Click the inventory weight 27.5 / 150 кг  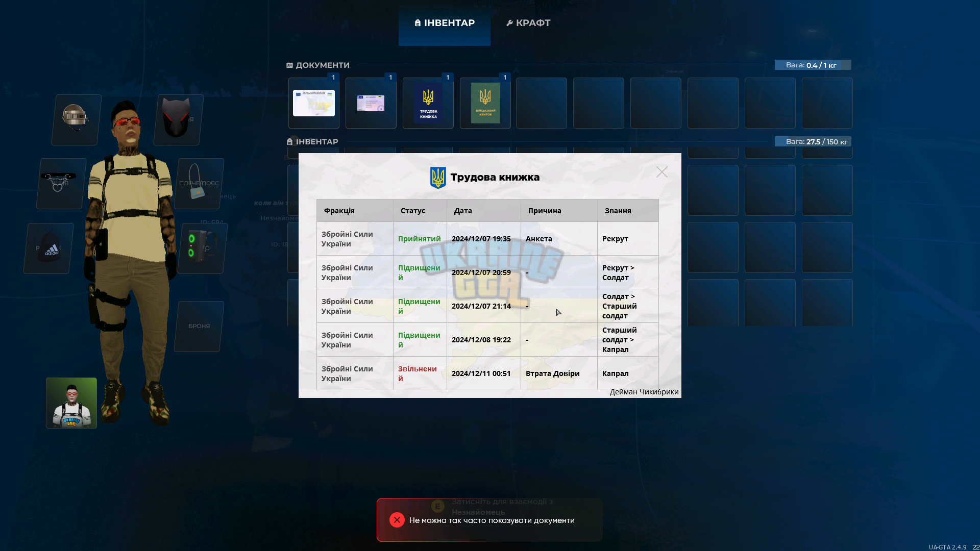(813, 141)
